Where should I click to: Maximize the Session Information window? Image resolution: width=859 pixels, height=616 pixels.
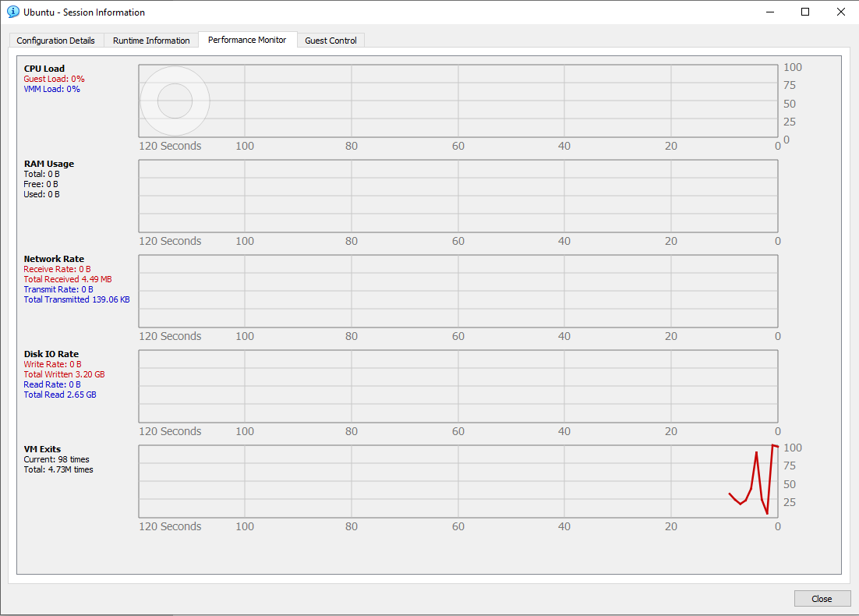[x=805, y=12]
